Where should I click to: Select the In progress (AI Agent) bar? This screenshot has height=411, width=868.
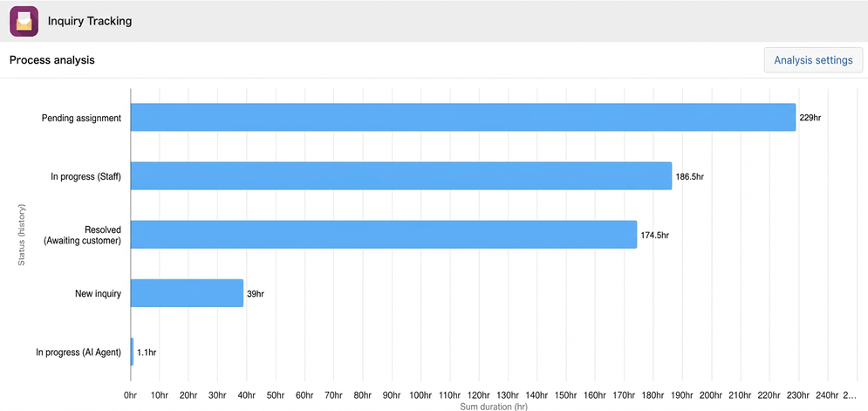(133, 352)
